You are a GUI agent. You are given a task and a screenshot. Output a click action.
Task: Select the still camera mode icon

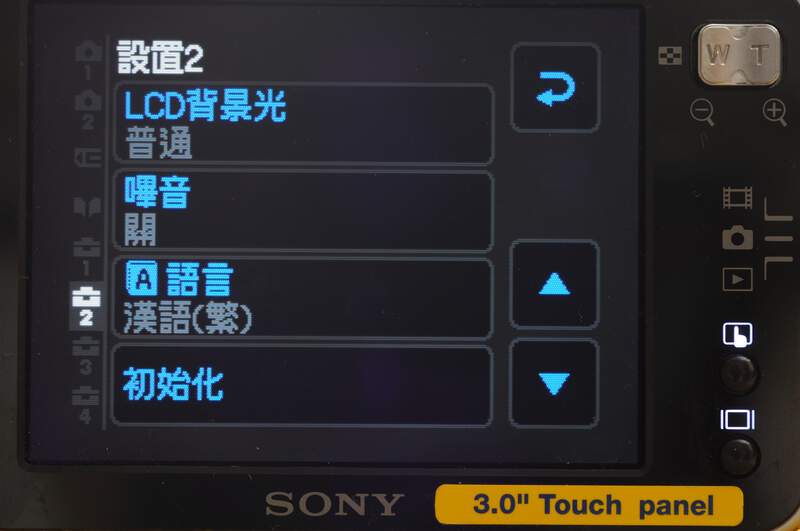point(737,238)
